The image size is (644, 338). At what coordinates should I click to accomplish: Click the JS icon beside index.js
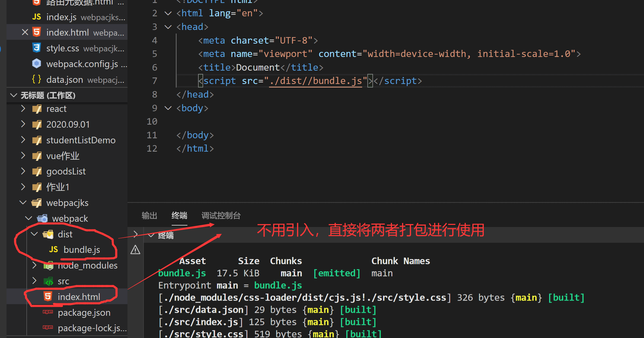coord(37,17)
